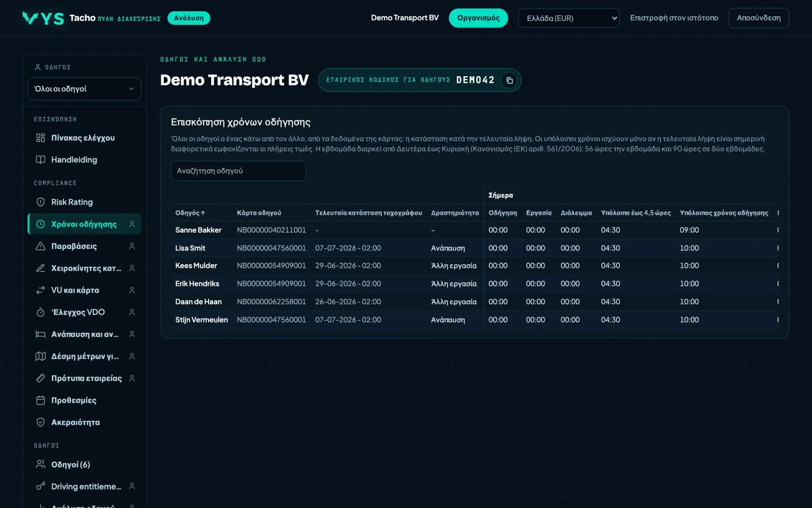This screenshot has width=812, height=508.
Task: Open the Ακεραιότητα shield check icon
Action: coord(41,422)
